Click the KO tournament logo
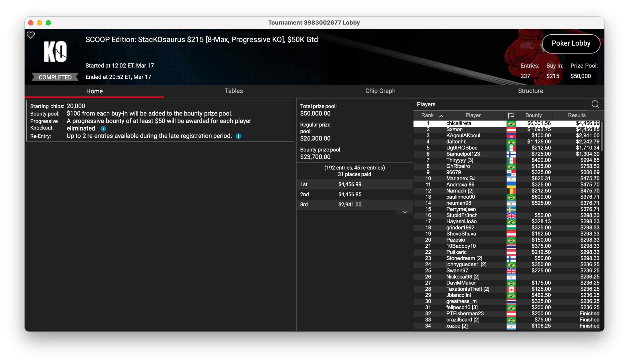The height and width of the screenshot is (364, 629). coord(55,52)
